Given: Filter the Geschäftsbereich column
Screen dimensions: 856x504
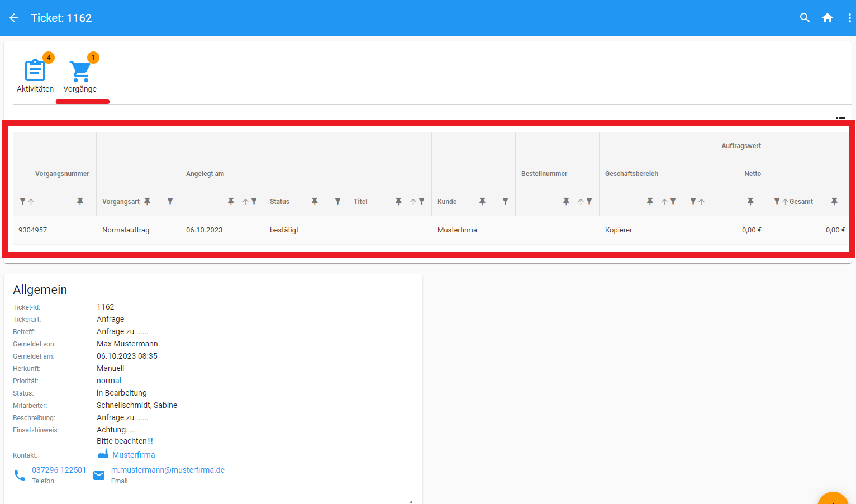Looking at the screenshot, I should [673, 202].
